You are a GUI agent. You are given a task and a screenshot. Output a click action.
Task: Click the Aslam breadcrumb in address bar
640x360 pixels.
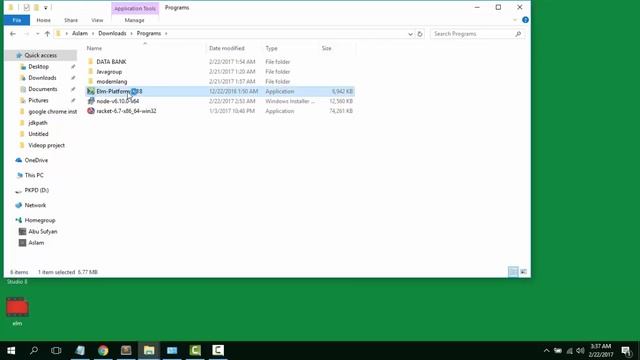[80, 33]
